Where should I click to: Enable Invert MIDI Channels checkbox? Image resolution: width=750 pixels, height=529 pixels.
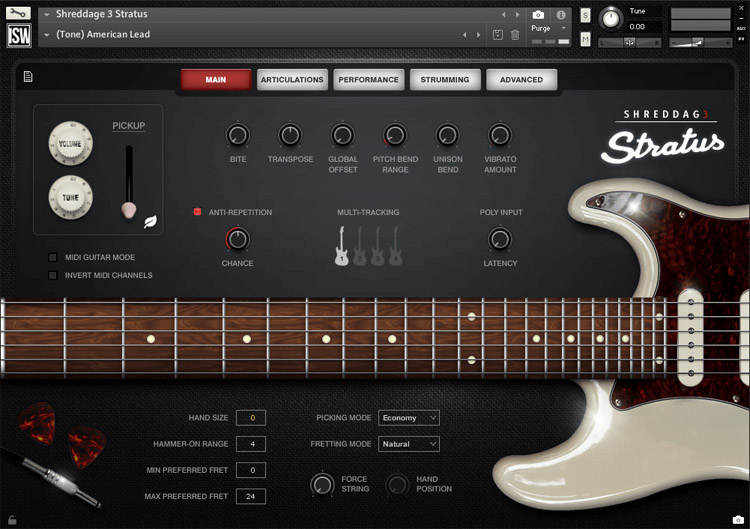[53, 276]
